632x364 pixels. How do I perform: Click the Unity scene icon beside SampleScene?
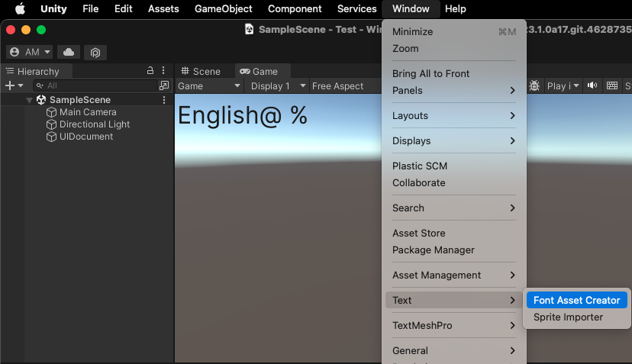pyautogui.click(x=41, y=99)
